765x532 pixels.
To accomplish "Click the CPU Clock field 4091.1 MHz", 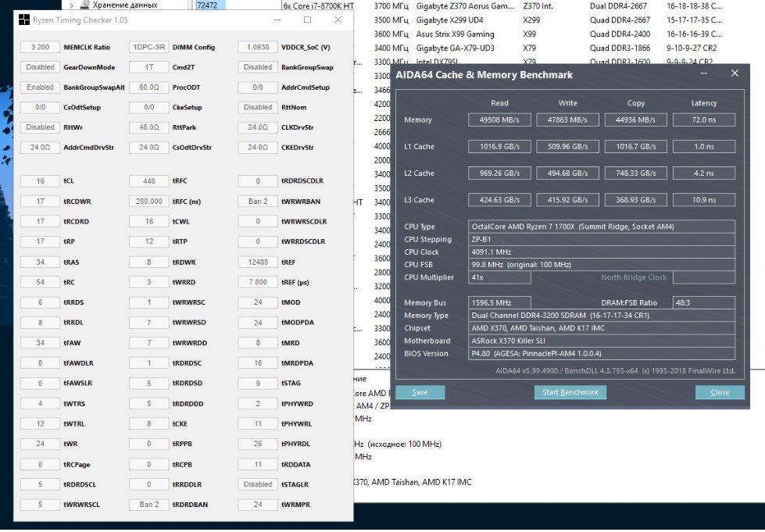I will (x=602, y=252).
